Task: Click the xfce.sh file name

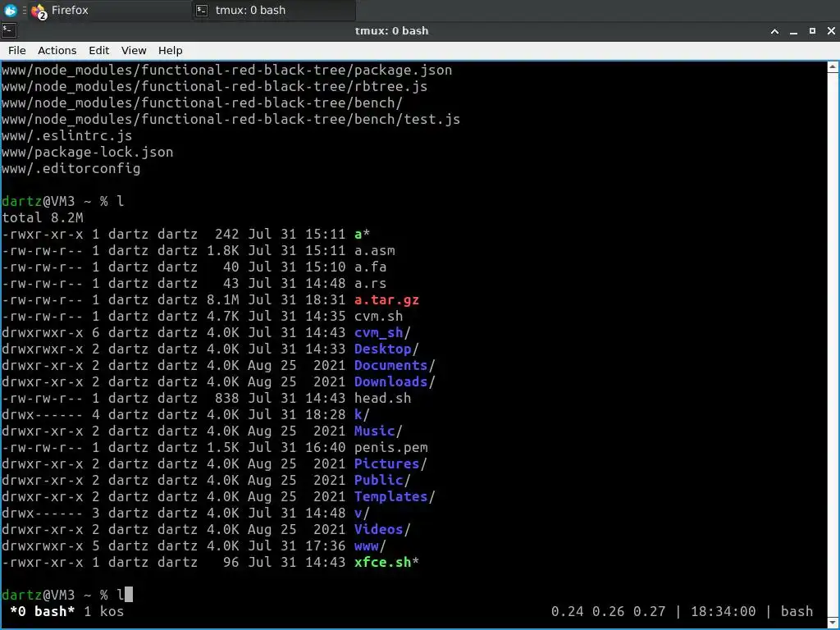Action: coord(382,563)
